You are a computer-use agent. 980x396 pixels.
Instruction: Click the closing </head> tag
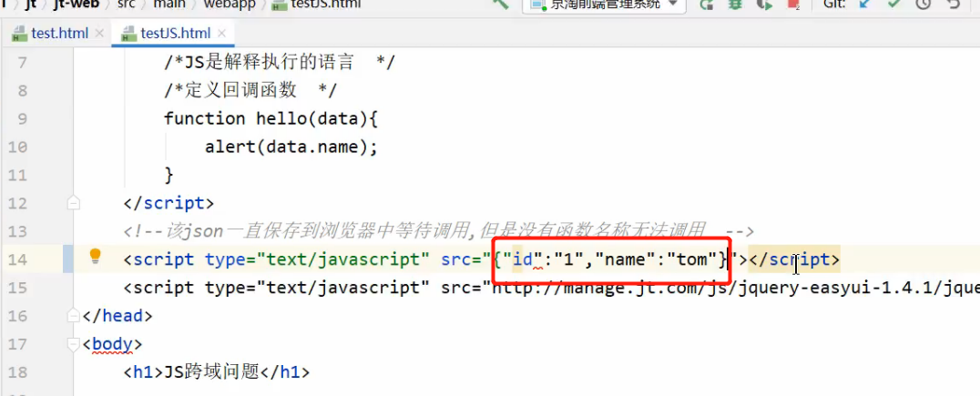(117, 315)
